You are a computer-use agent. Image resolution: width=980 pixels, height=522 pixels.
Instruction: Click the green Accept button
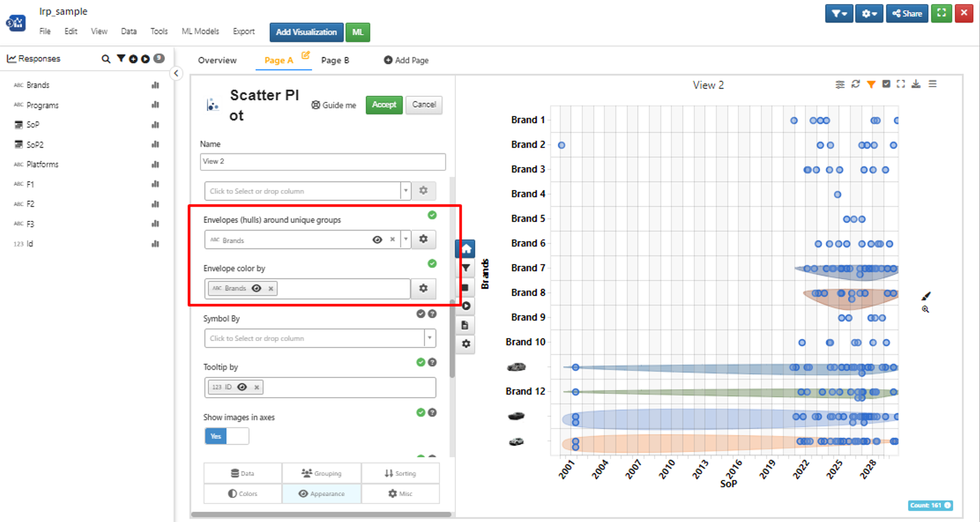[384, 105]
